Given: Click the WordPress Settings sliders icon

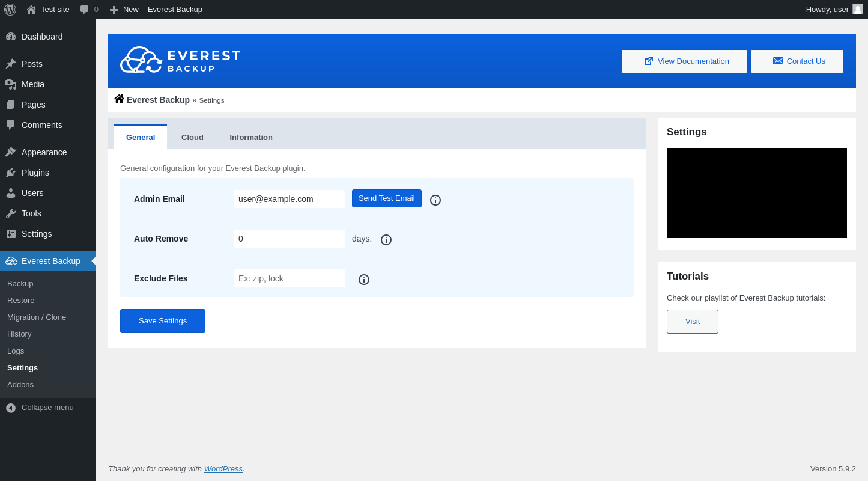Looking at the screenshot, I should [11, 234].
